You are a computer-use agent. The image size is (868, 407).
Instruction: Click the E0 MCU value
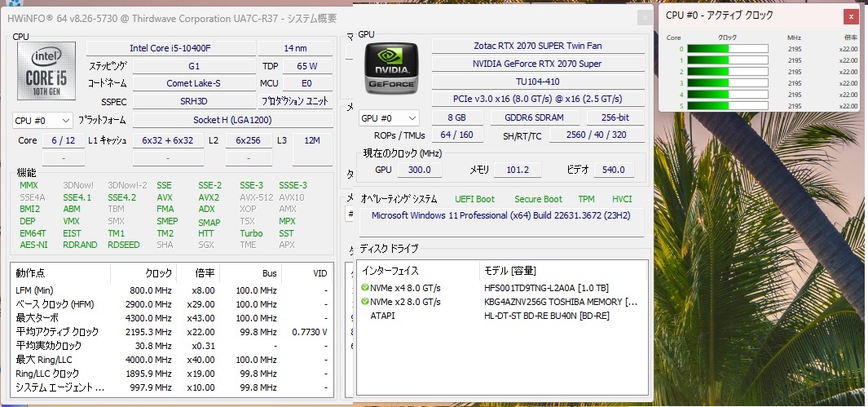click(307, 84)
